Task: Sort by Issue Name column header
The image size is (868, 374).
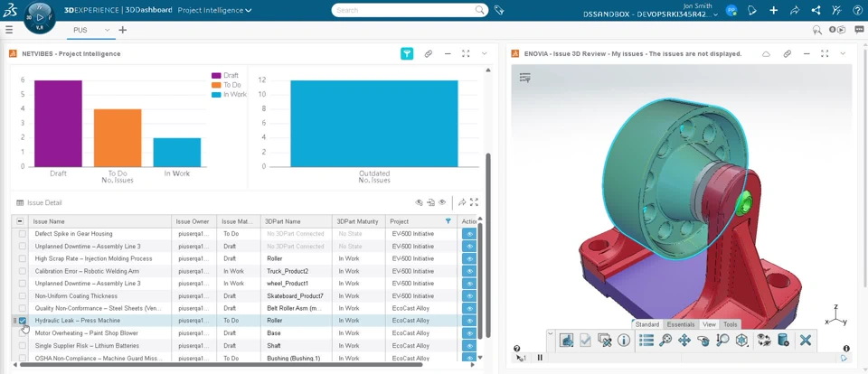Action: 49,221
